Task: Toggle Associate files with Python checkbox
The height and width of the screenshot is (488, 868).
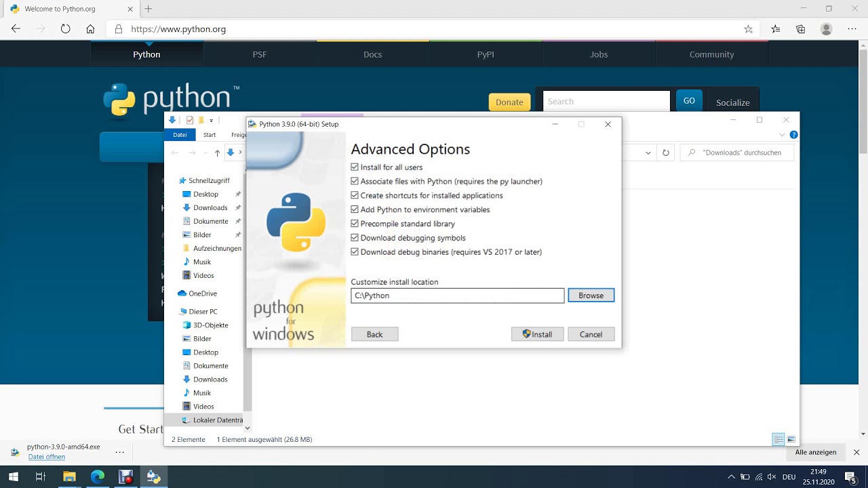Action: tap(355, 182)
